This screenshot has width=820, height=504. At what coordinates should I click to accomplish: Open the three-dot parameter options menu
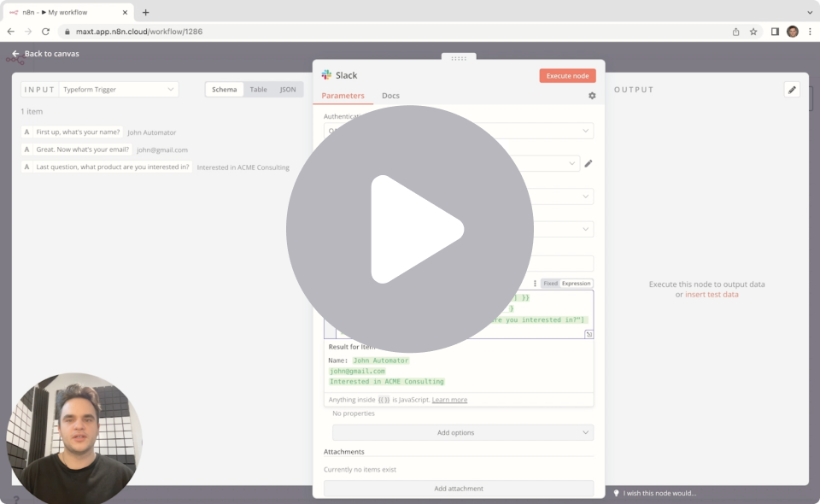coord(535,284)
